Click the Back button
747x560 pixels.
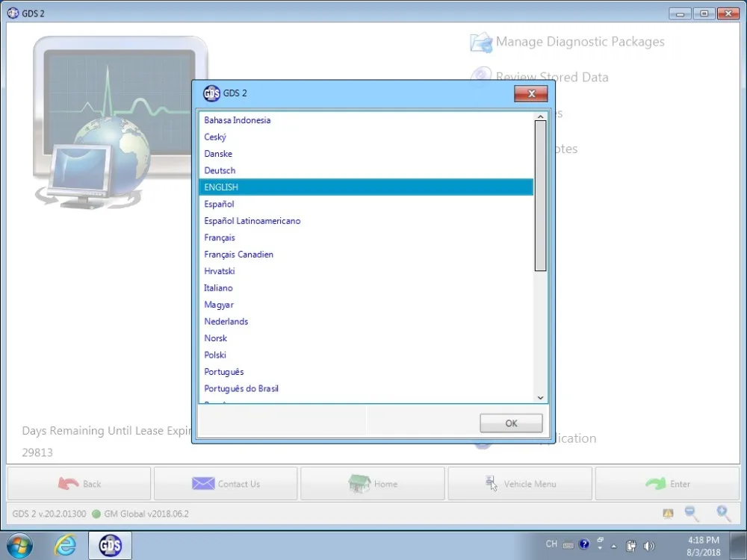pos(79,484)
